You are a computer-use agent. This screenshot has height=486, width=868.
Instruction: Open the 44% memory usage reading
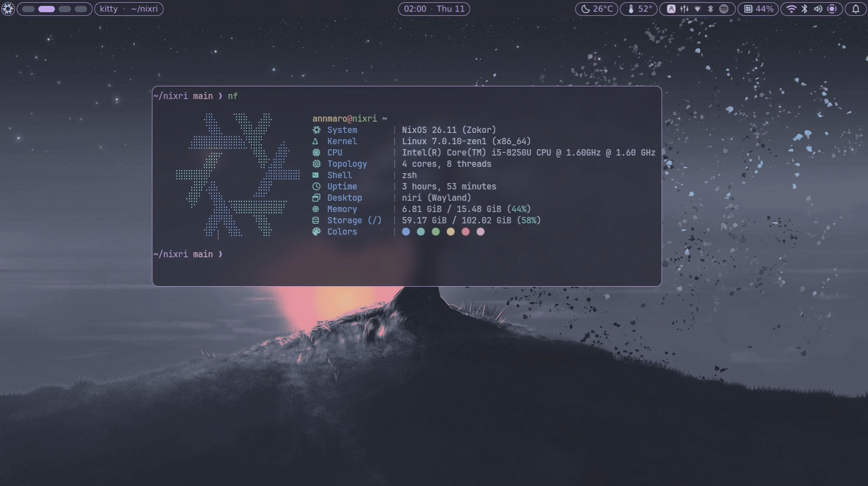764,9
